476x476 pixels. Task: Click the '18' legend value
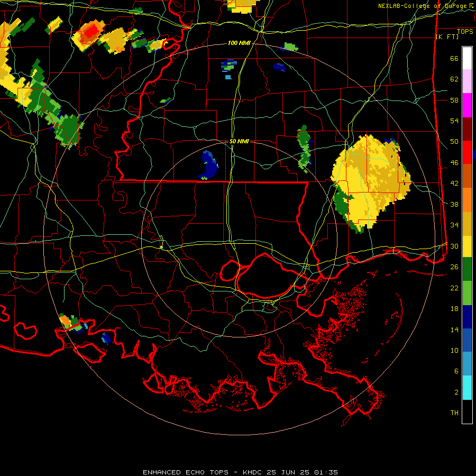coord(454,309)
